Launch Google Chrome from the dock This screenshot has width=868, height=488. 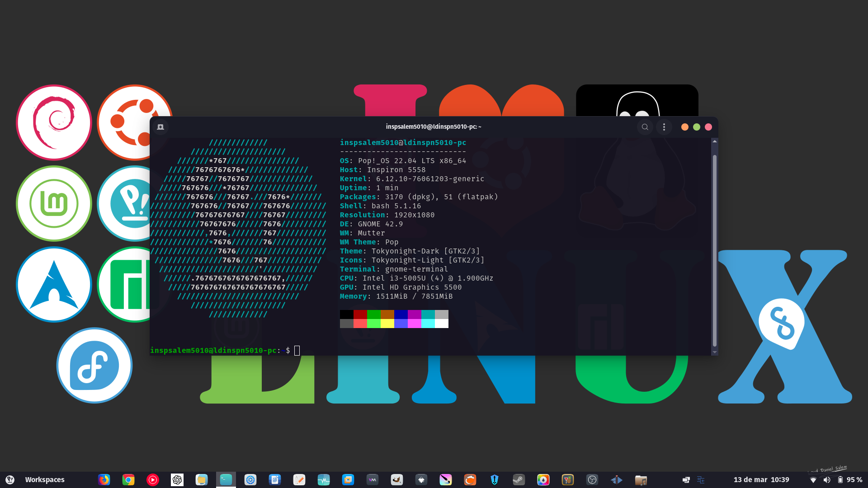tap(128, 480)
